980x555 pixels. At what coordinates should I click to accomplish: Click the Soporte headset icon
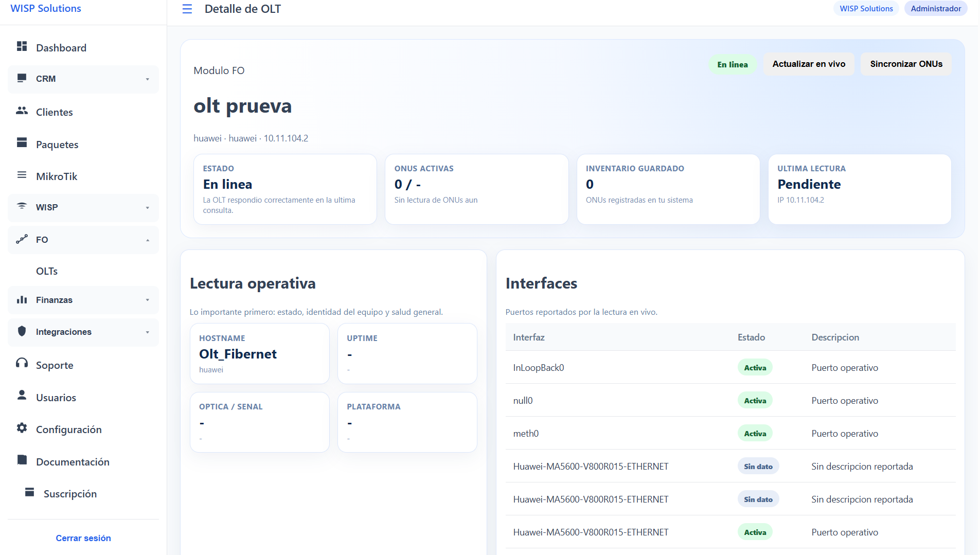click(22, 364)
